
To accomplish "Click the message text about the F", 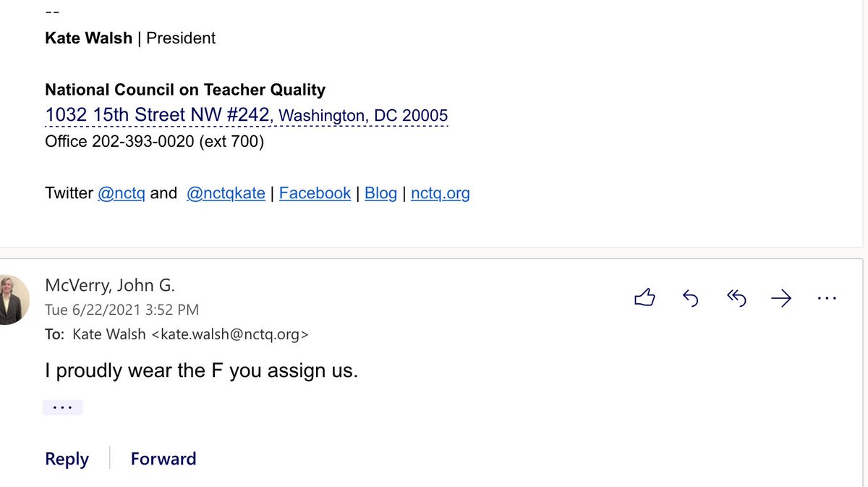I will click(x=201, y=371).
